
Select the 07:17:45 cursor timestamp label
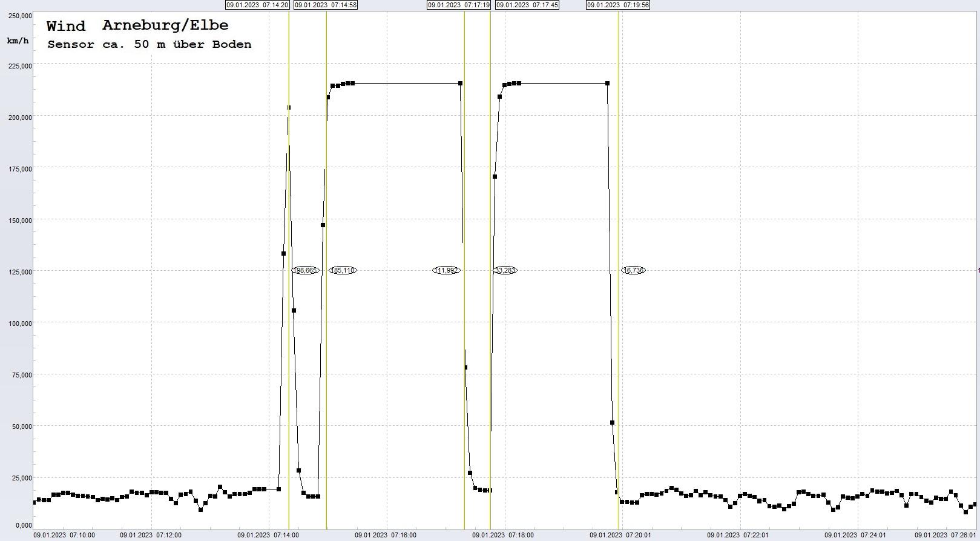527,5
